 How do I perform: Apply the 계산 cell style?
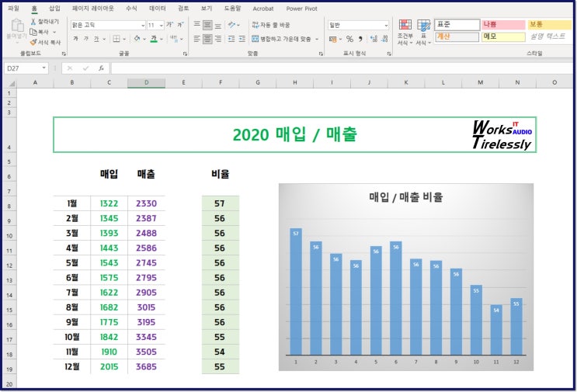(457, 36)
